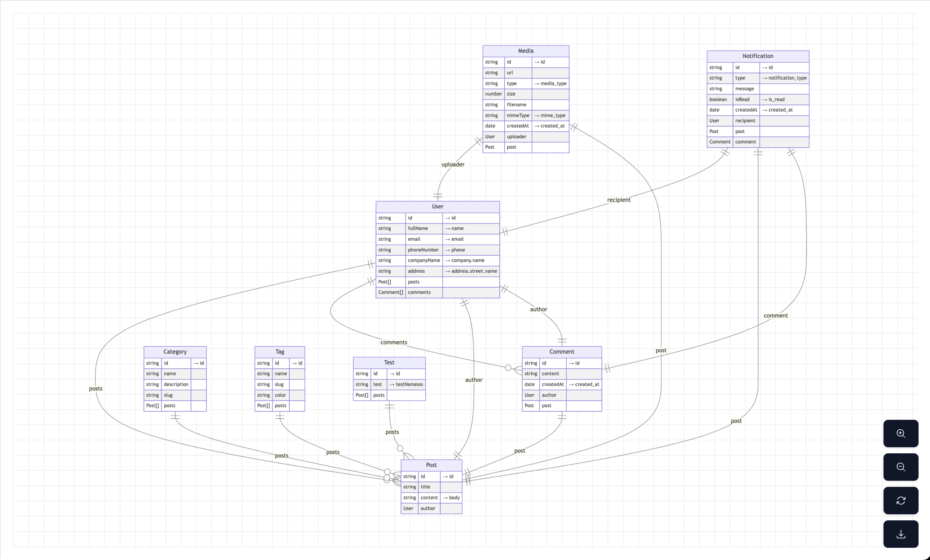The width and height of the screenshot is (930, 560).
Task: Select the content field in Comment
Action: tap(550, 373)
